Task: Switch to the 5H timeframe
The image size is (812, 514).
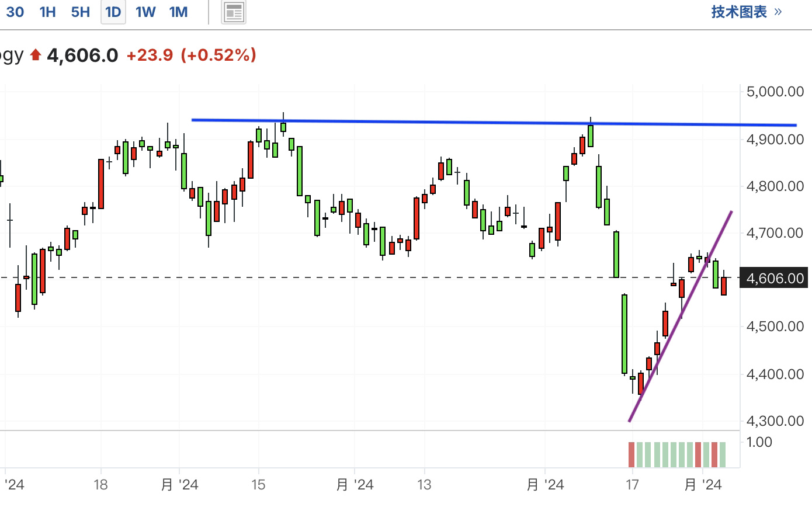Action: coord(81,12)
